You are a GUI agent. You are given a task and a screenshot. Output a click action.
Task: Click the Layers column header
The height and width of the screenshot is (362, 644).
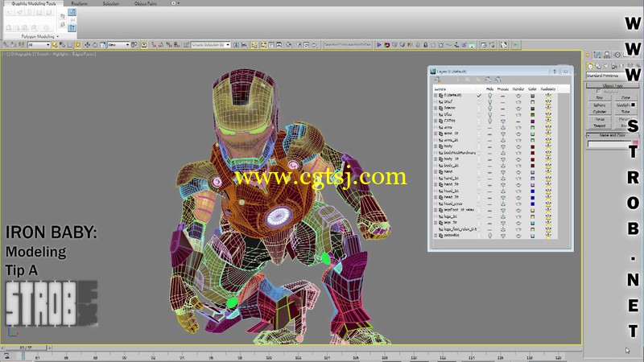click(440, 89)
